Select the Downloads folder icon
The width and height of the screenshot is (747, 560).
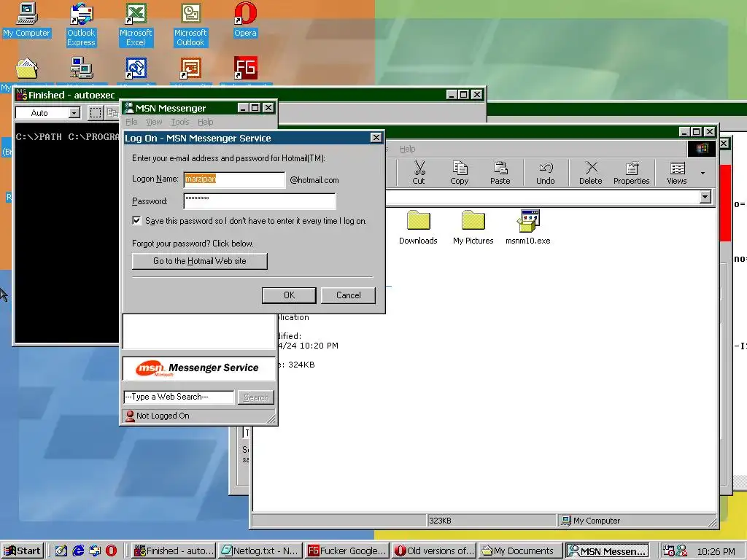point(418,227)
